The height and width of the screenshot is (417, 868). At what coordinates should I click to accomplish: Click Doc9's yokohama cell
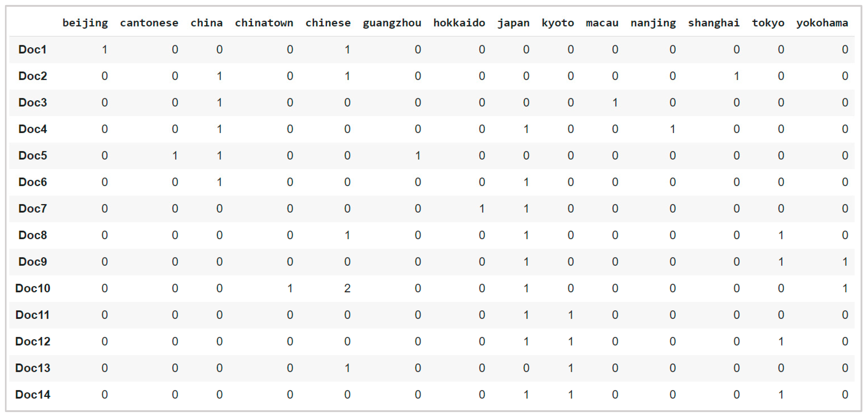tap(844, 262)
